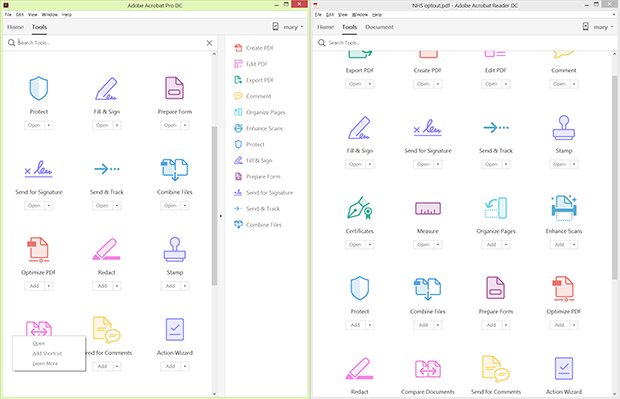Screen dimensions: 620x399
Task: Click the Combine Files icon in Reader
Action: click(x=427, y=289)
